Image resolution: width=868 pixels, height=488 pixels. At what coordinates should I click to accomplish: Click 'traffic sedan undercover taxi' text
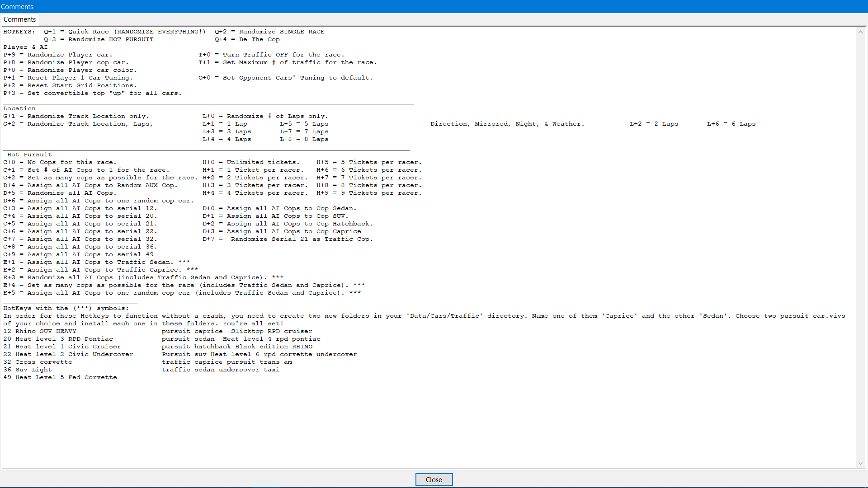(x=221, y=370)
